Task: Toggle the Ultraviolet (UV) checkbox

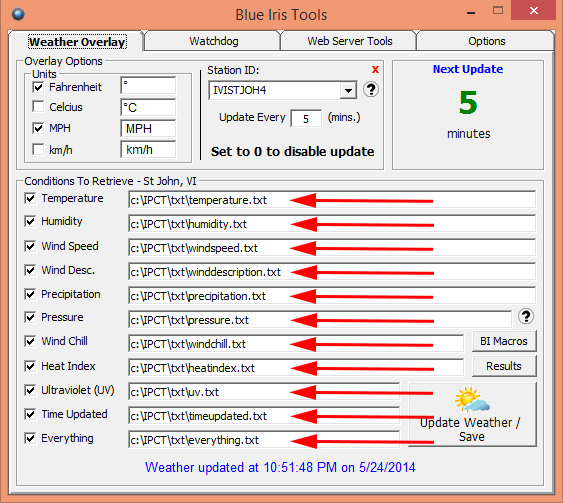Action: pos(30,390)
